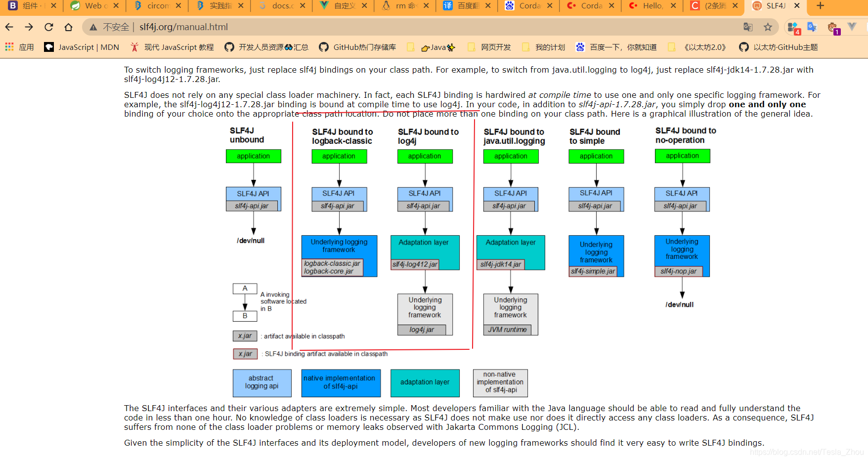This screenshot has height=461, width=868.
Task: Click the 'logback-classic.jar' label
Action: pos(332,263)
